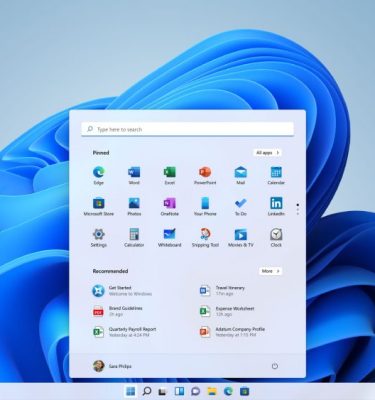This screenshot has height=400, width=375.
Task: Open the To Do app
Action: pos(240,207)
